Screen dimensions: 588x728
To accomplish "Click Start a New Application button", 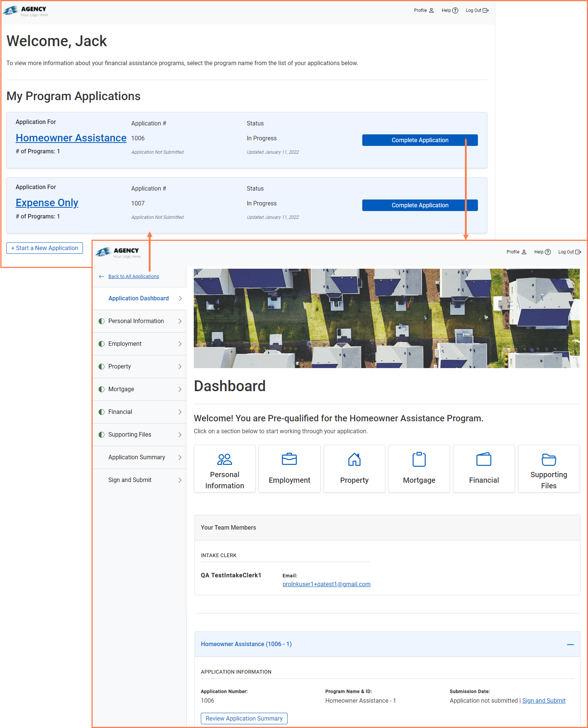I will pos(45,248).
